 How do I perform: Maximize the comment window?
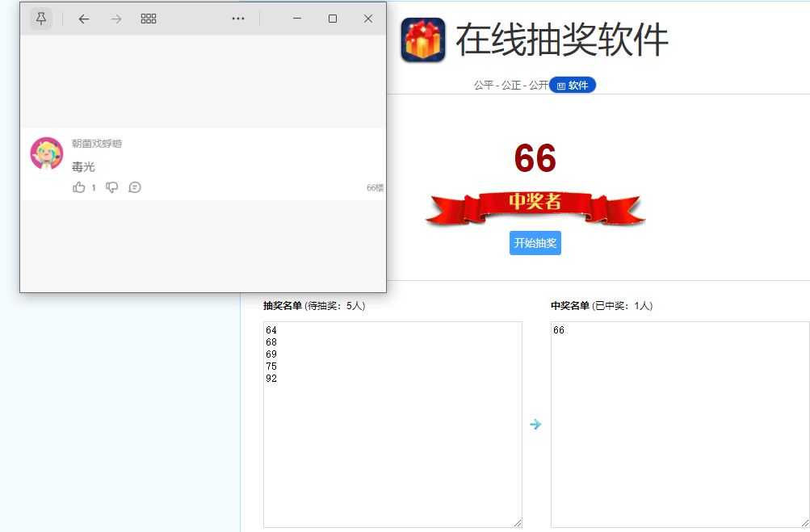tap(333, 19)
